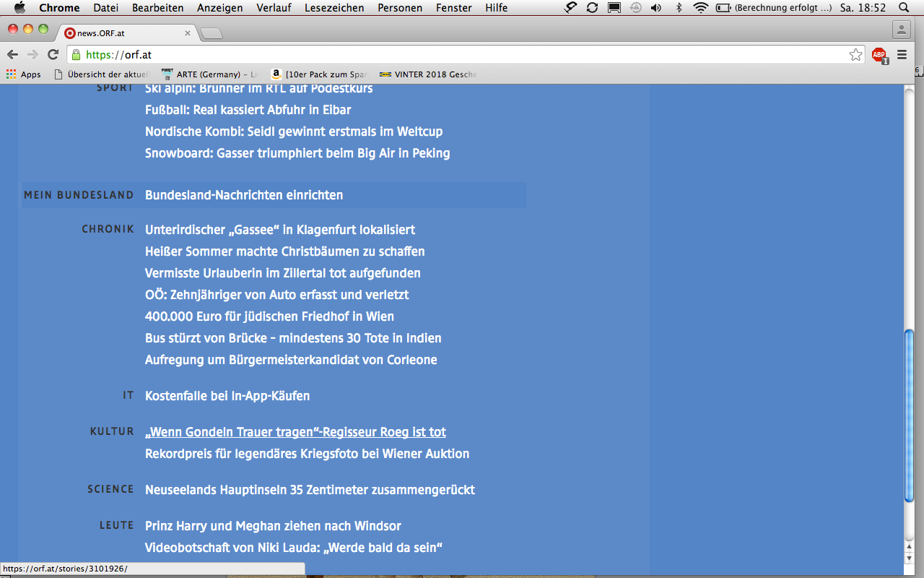Open the Bearbeiten menu

click(x=157, y=8)
